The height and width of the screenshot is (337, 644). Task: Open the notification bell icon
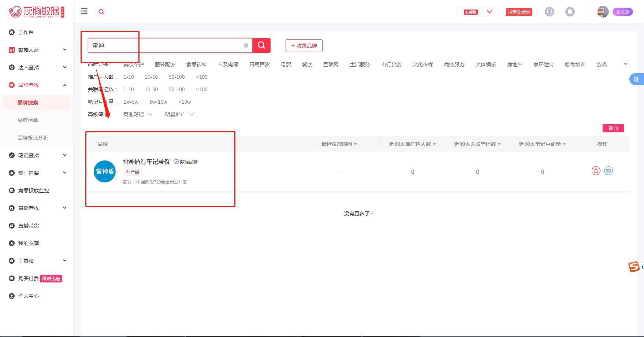tap(570, 12)
